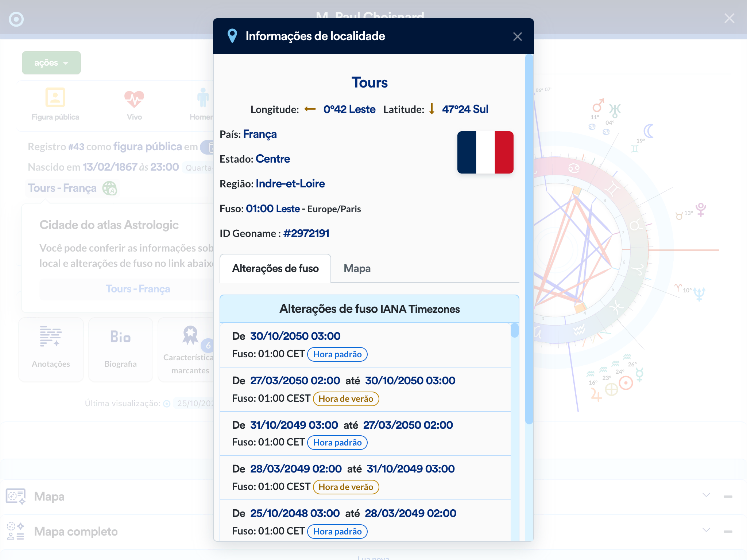The image size is (747, 560).
Task: Close the profile page with top-right X
Action: point(729,18)
